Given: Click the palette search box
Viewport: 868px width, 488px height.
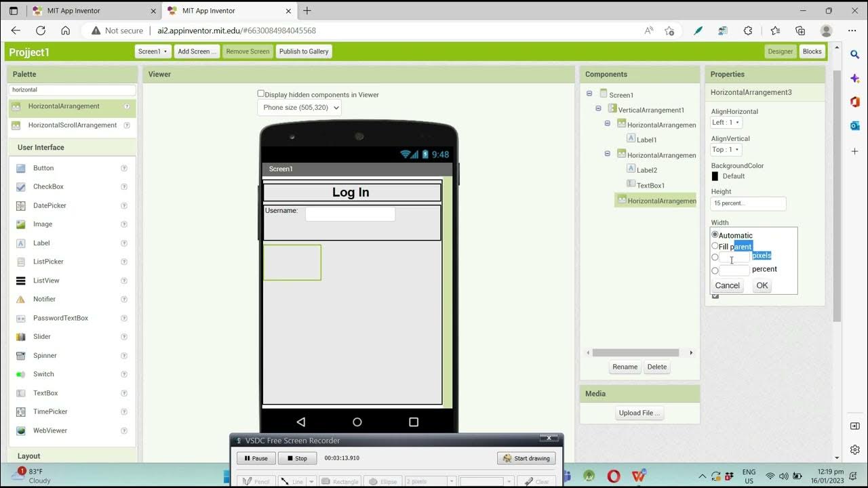Looking at the screenshot, I should click(x=73, y=89).
